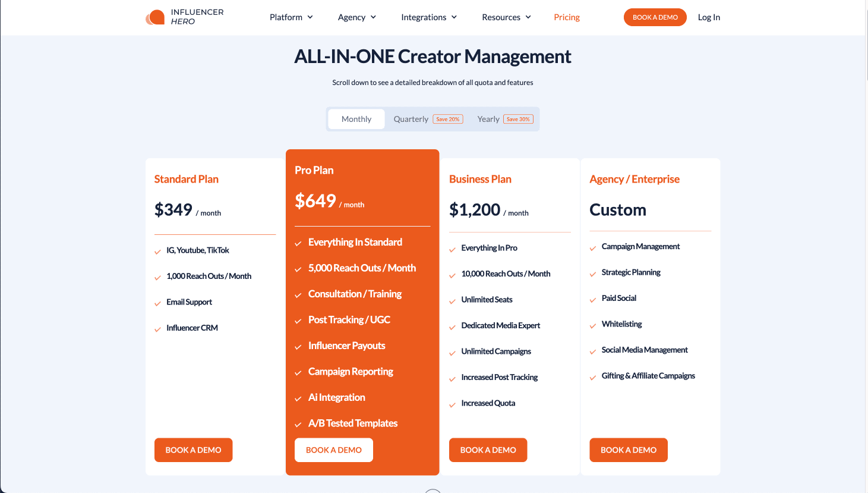Book a demo for Standard Plan

coord(193,450)
